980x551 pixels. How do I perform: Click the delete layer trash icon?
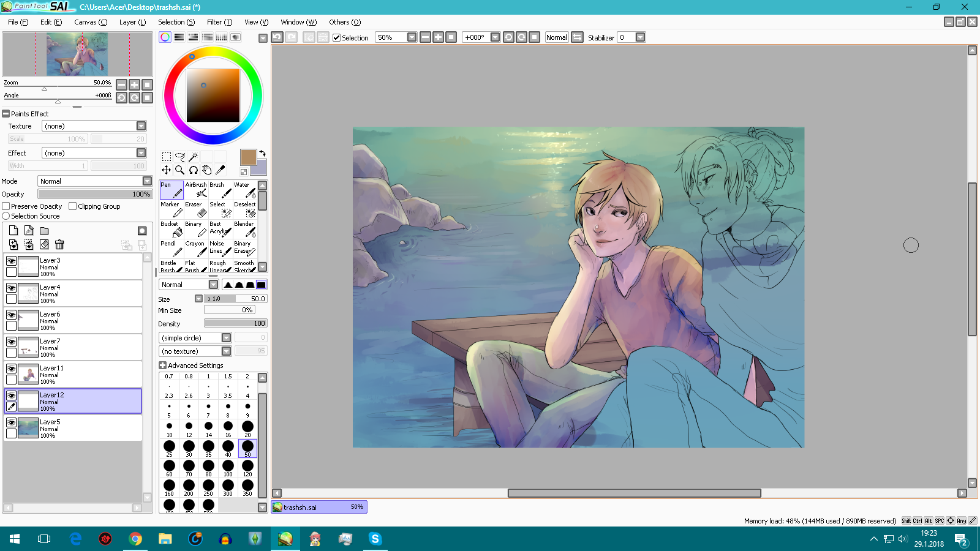pos(59,245)
